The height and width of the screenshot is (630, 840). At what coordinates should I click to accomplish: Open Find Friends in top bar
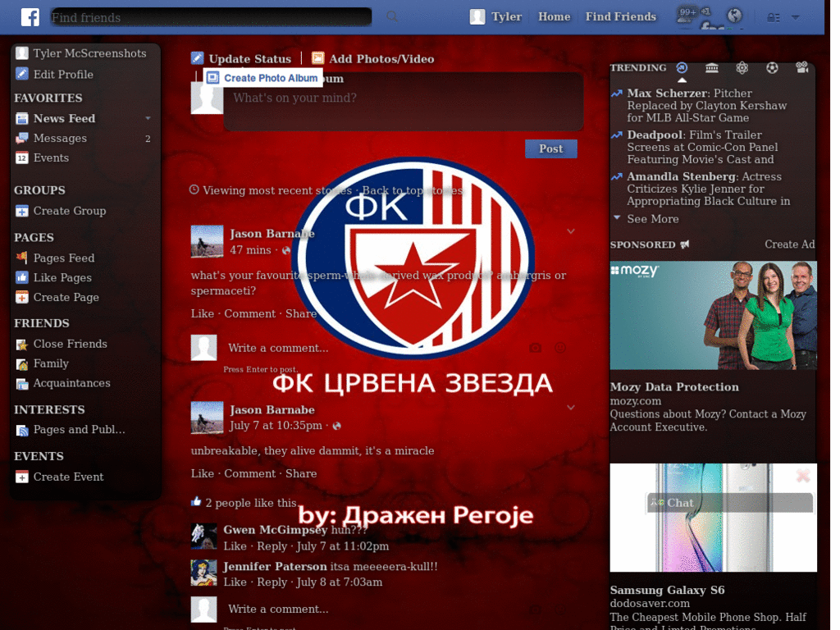click(x=620, y=16)
